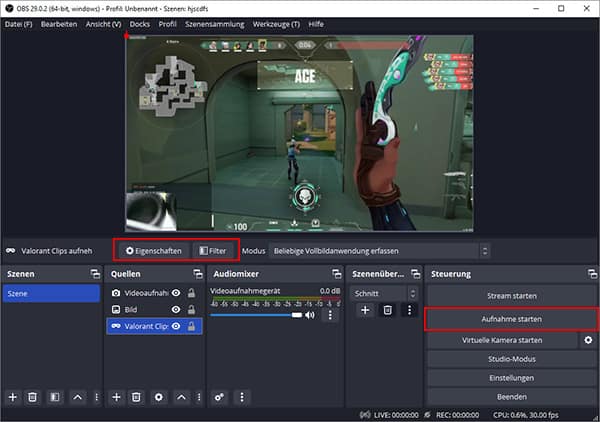Open the Schnitt transition dropdown

pyautogui.click(x=383, y=293)
